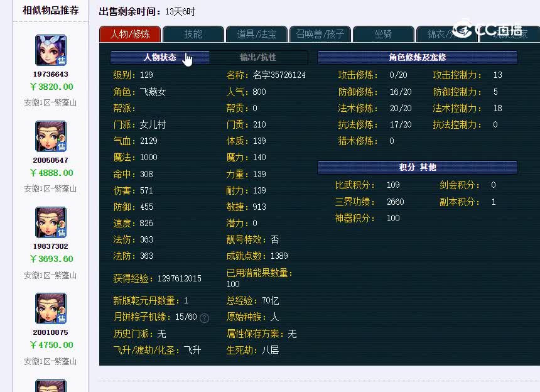Open listing ID 20010875 link

[51, 332]
